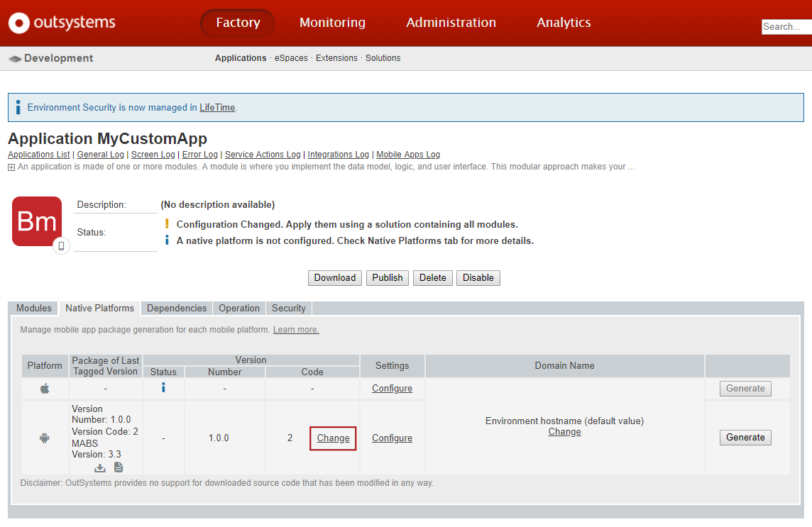Change the Android version code

click(x=333, y=438)
